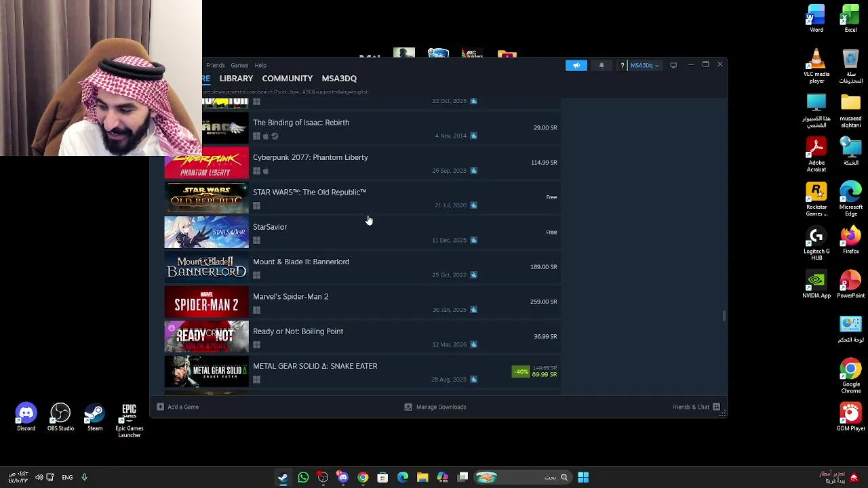The height and width of the screenshot is (488, 868).
Task: Click the Metal Gear Solid thumbnail
Action: click(x=206, y=371)
